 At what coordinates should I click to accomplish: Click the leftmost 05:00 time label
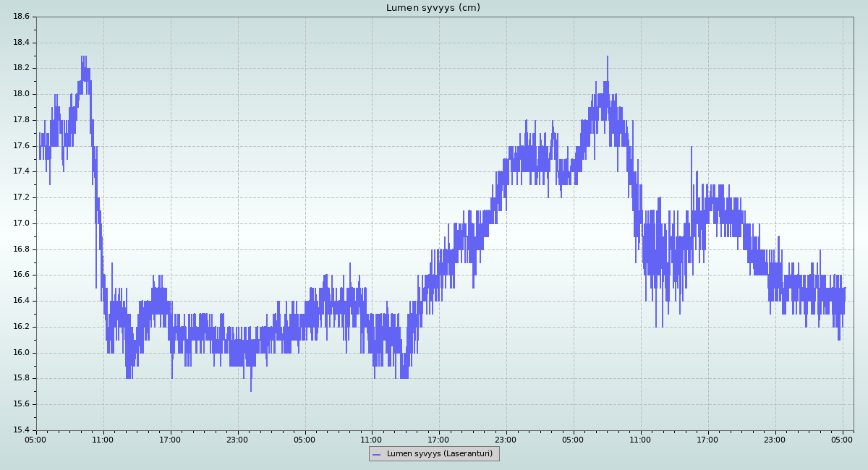tap(36, 440)
